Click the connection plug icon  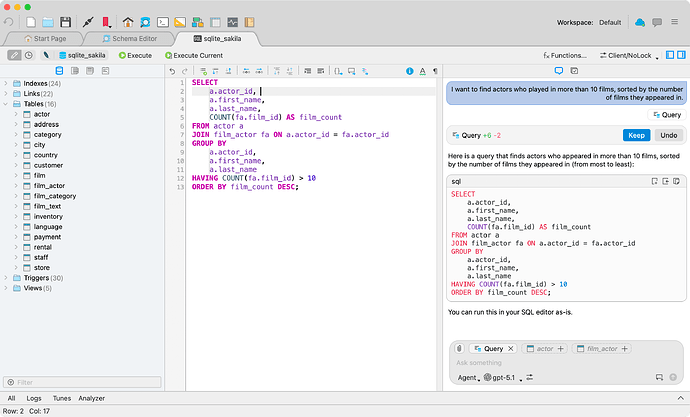point(88,22)
